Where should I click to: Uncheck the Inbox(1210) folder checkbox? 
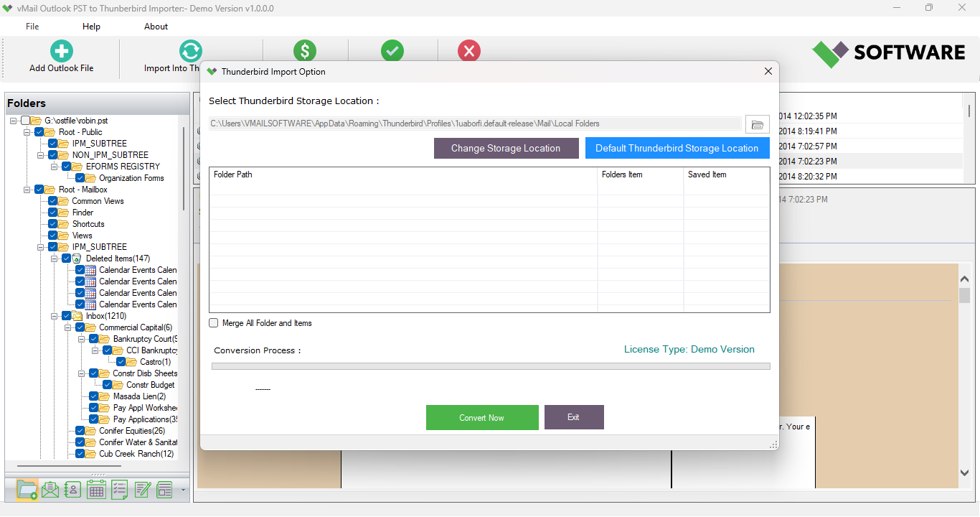click(66, 316)
